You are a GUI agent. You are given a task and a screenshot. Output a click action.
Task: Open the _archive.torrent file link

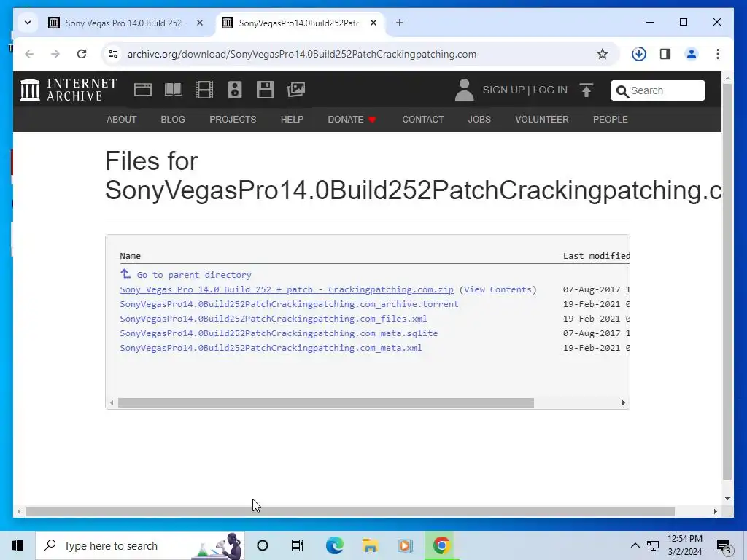click(289, 304)
